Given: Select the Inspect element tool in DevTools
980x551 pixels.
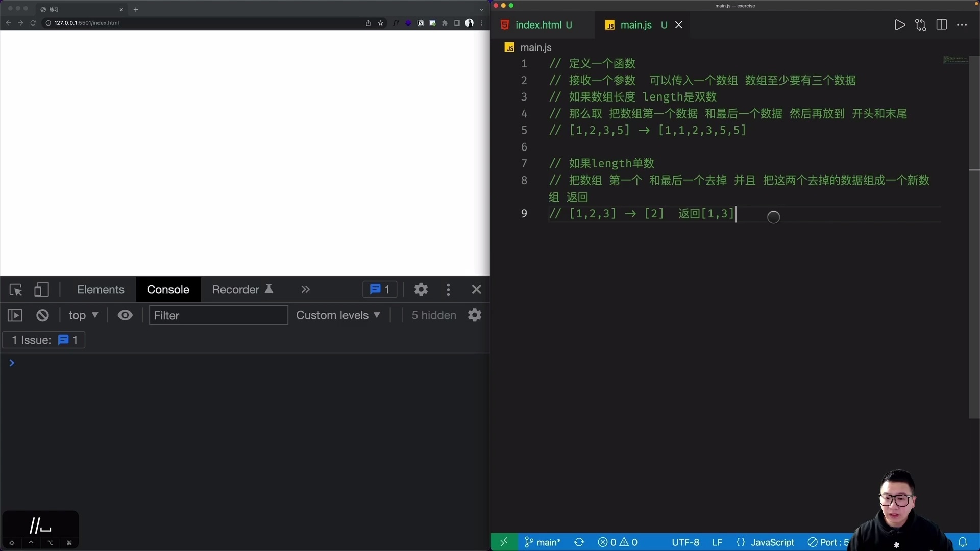Looking at the screenshot, I should (x=15, y=289).
